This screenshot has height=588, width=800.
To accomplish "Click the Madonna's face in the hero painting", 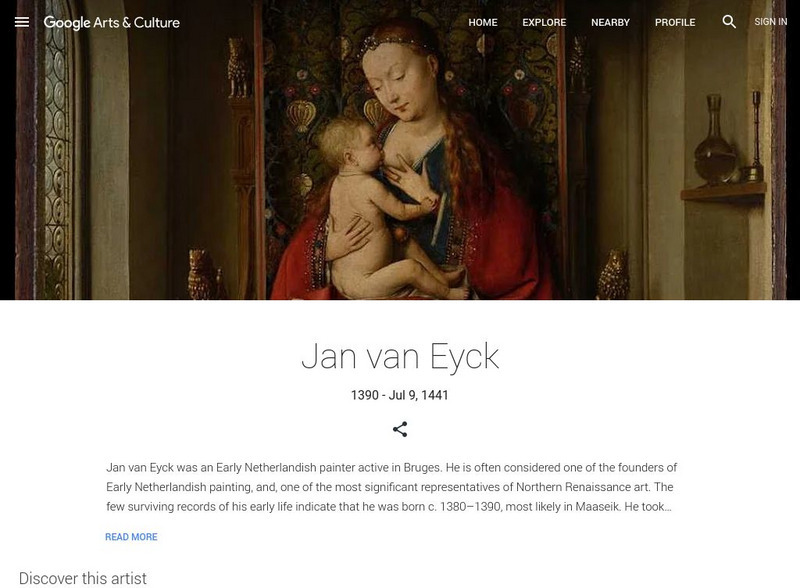I will [x=399, y=84].
